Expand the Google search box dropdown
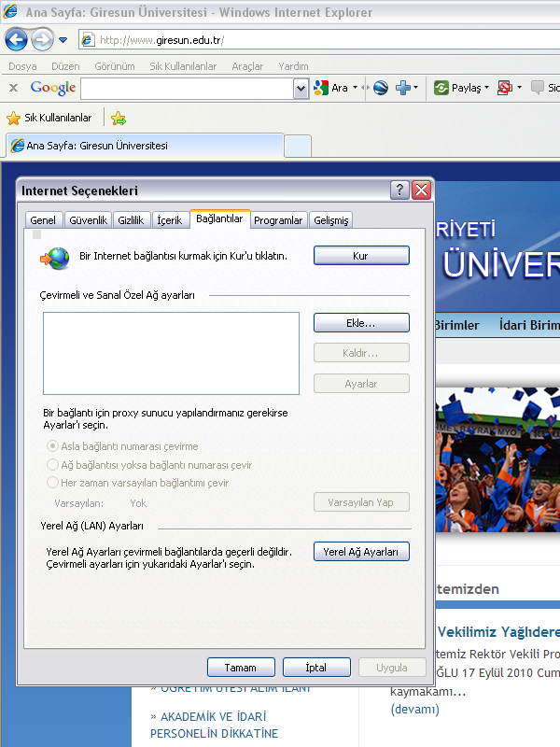Image resolution: width=560 pixels, height=747 pixels. point(301,88)
